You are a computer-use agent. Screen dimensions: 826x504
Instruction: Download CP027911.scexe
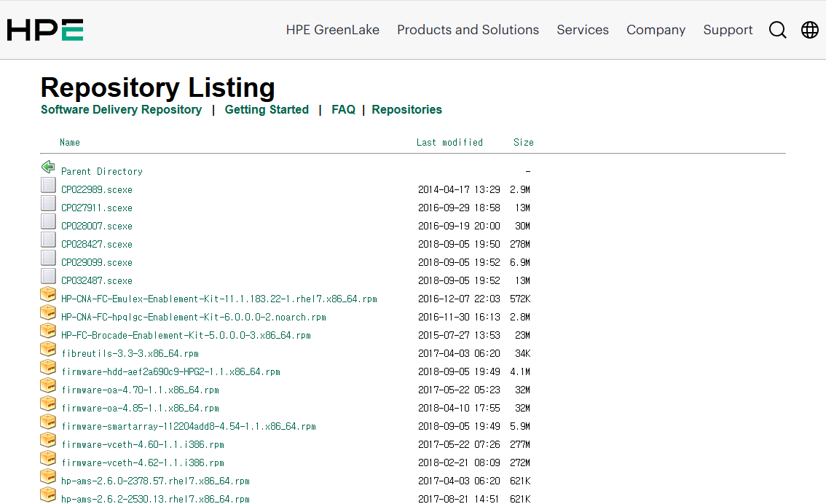click(x=97, y=208)
